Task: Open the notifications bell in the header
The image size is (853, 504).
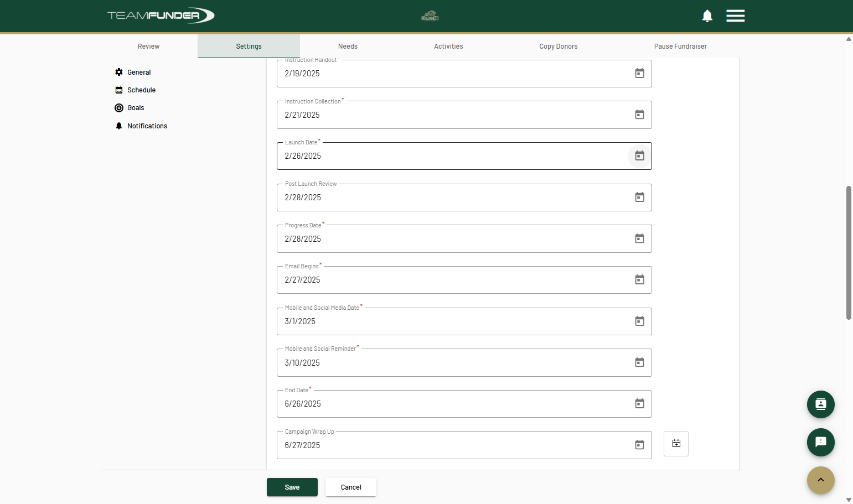Action: tap(707, 16)
